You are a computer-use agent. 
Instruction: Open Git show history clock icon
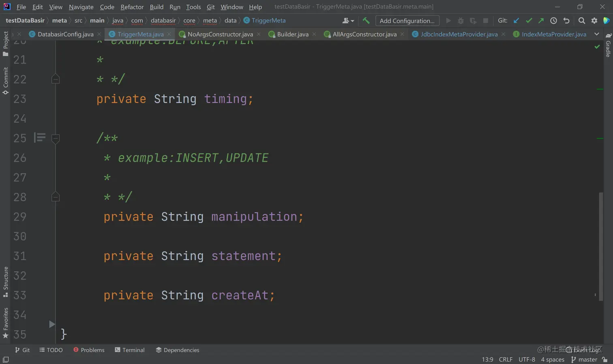pyautogui.click(x=553, y=21)
